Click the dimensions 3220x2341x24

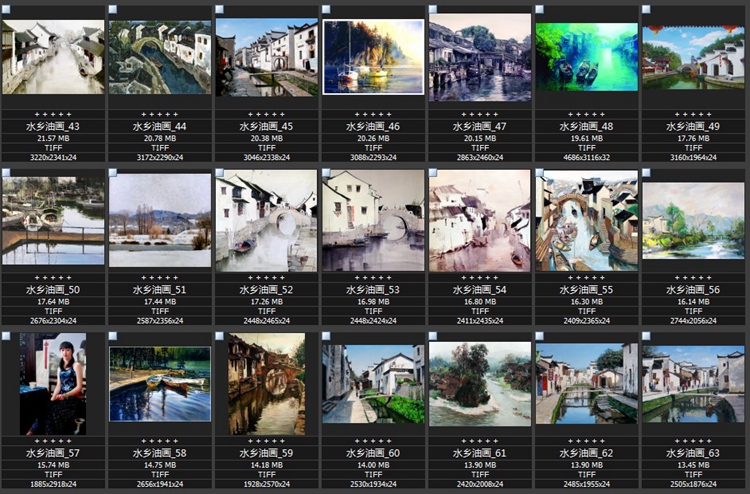coord(53,157)
